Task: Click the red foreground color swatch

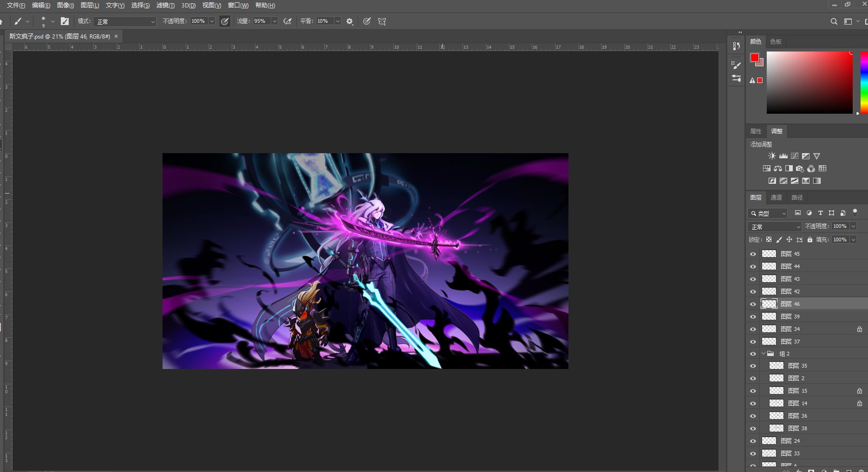Action: (755, 58)
